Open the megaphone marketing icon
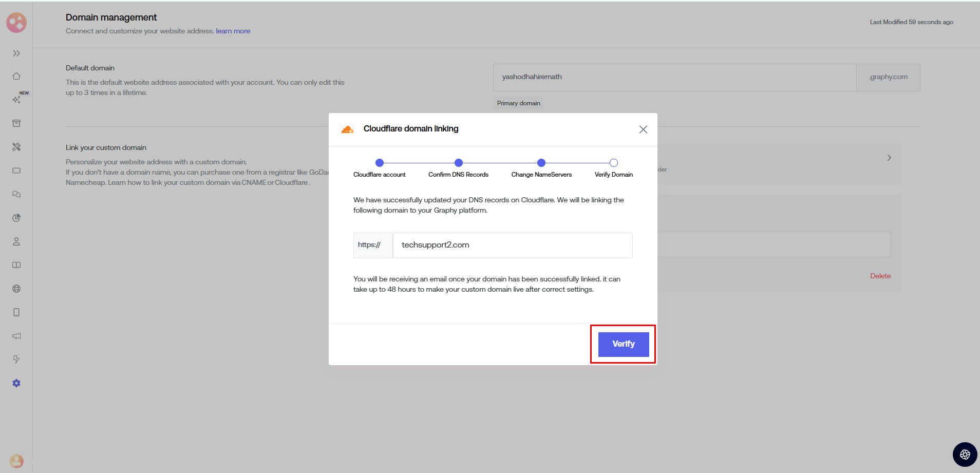The width and height of the screenshot is (980, 473). (16, 336)
